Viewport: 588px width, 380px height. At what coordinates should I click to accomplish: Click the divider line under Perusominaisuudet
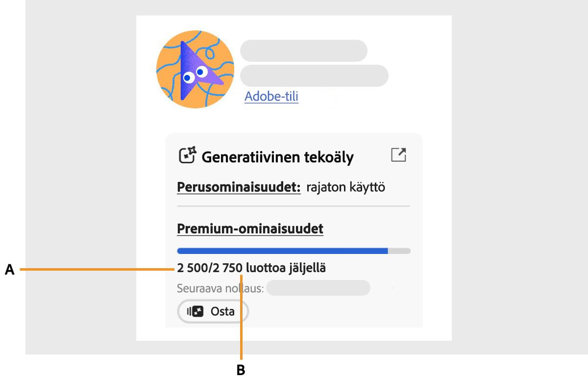[294, 206]
